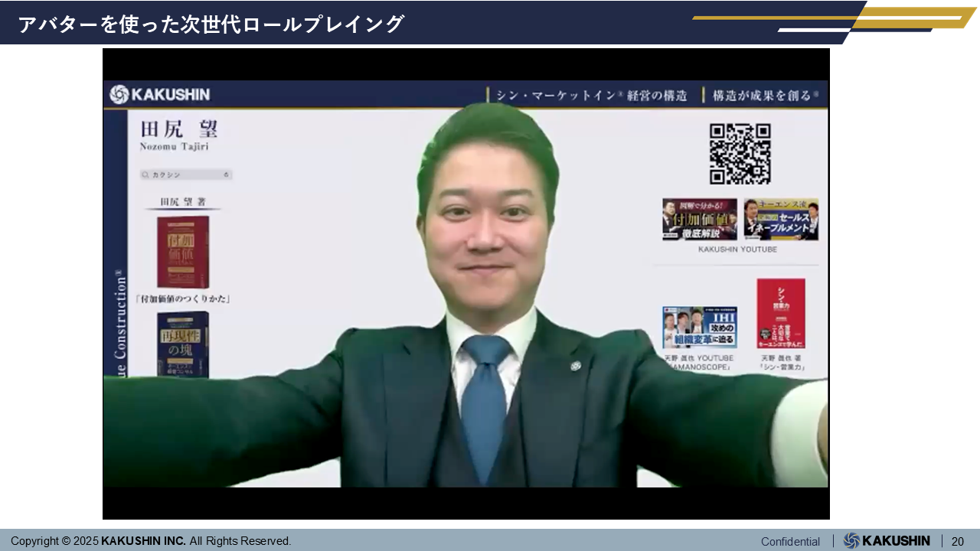This screenshot has width=980, height=551.
Task: Select the セールスイネーブルメント YouTube thumbnail
Action: [780, 220]
